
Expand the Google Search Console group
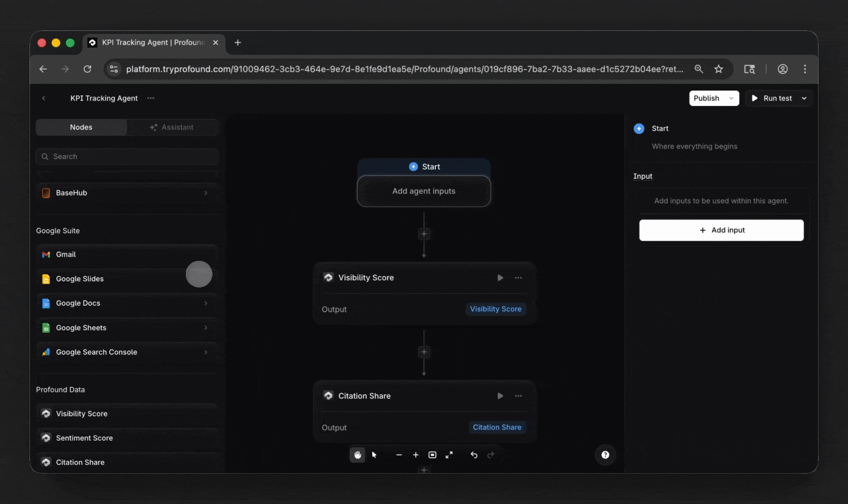point(205,352)
